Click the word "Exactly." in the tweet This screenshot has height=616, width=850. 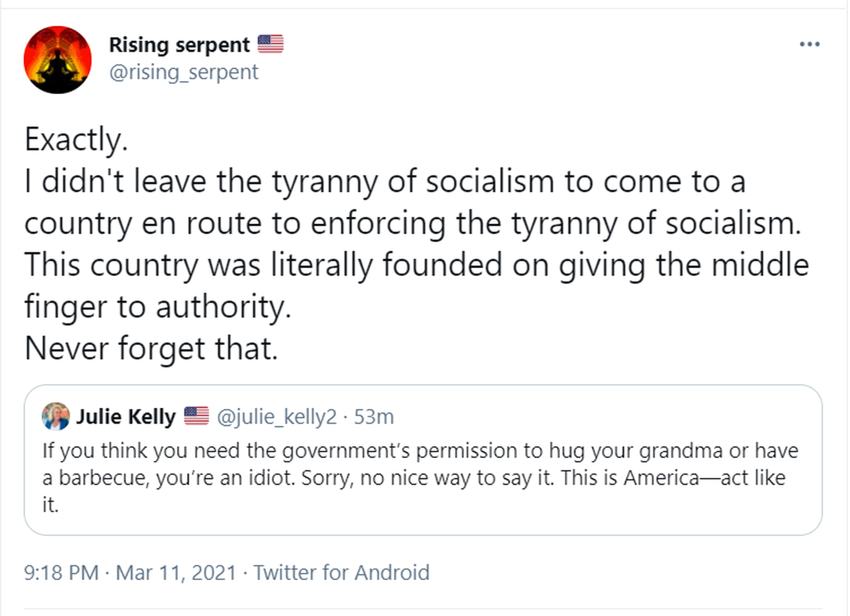coord(76,140)
